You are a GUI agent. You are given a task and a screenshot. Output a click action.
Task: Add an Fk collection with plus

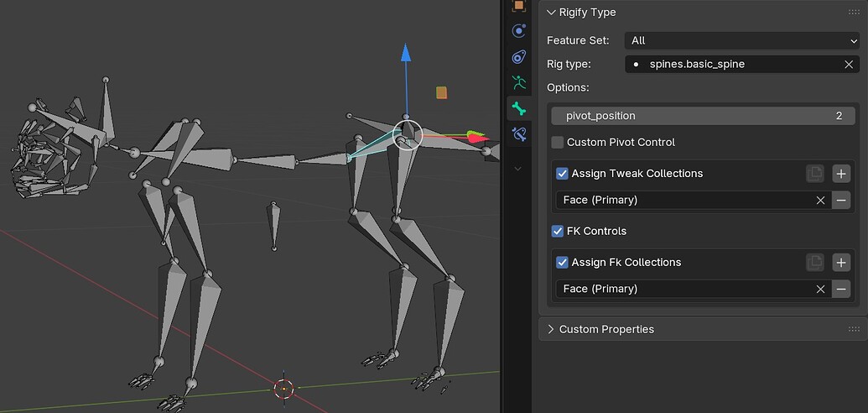(841, 262)
